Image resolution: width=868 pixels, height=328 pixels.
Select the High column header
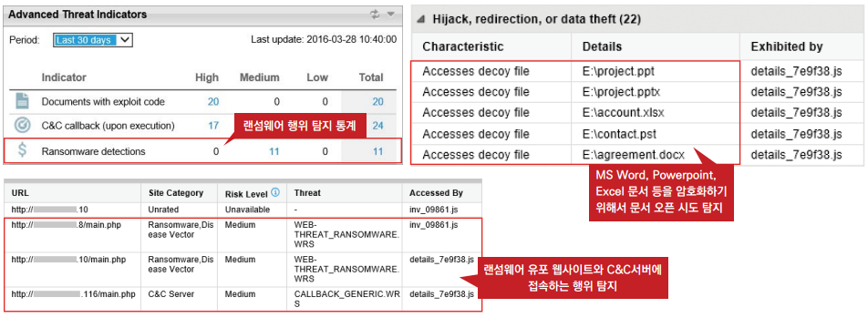tap(207, 77)
